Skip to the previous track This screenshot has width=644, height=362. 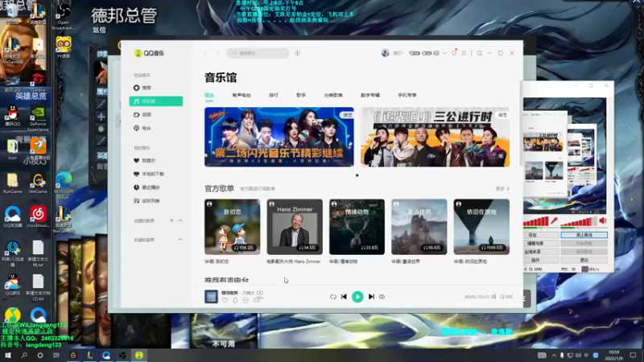345,297
